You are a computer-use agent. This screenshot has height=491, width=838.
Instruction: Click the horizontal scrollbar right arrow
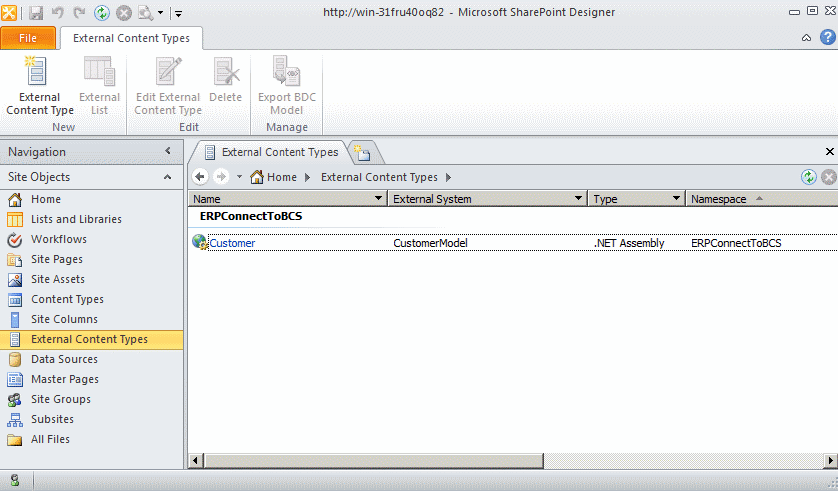point(830,460)
